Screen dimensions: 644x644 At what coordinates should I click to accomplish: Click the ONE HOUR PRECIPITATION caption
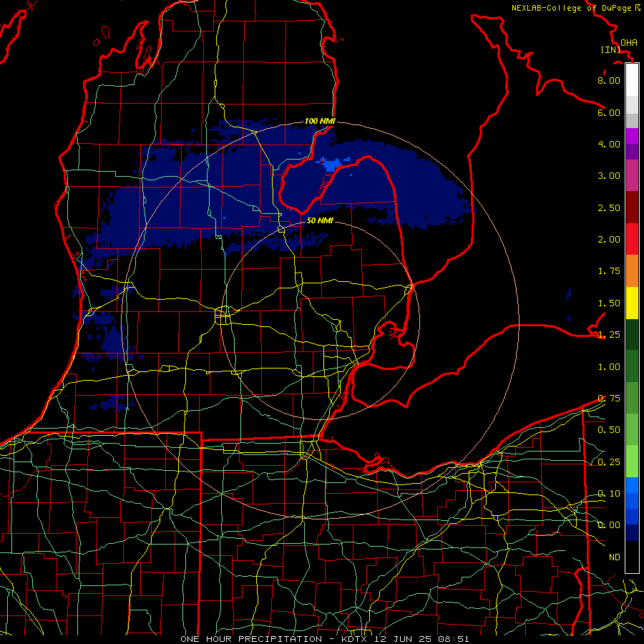tap(251, 639)
